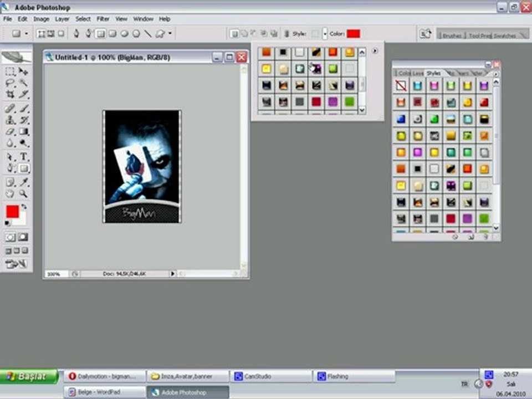Toggle the layer style link icon
The width and height of the screenshot is (532, 399).
pyautogui.click(x=287, y=34)
